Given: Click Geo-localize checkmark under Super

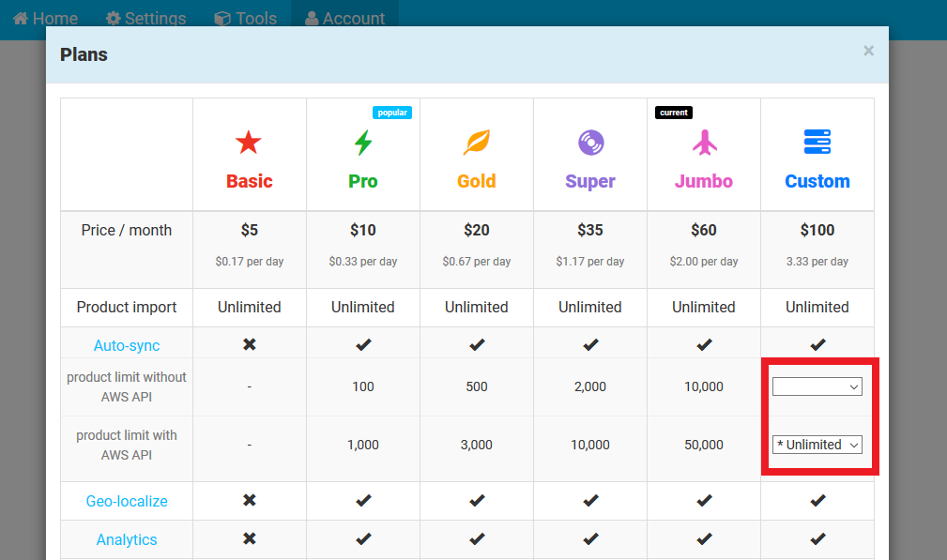Looking at the screenshot, I should click(x=590, y=500).
